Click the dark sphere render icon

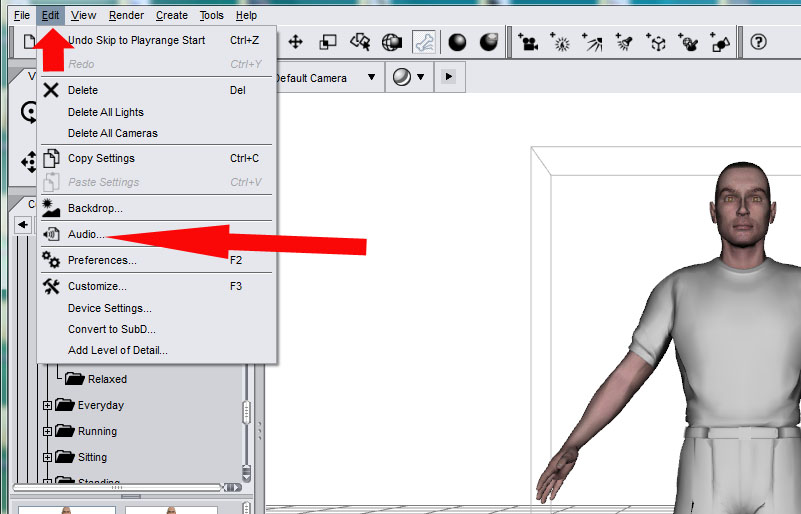point(457,42)
